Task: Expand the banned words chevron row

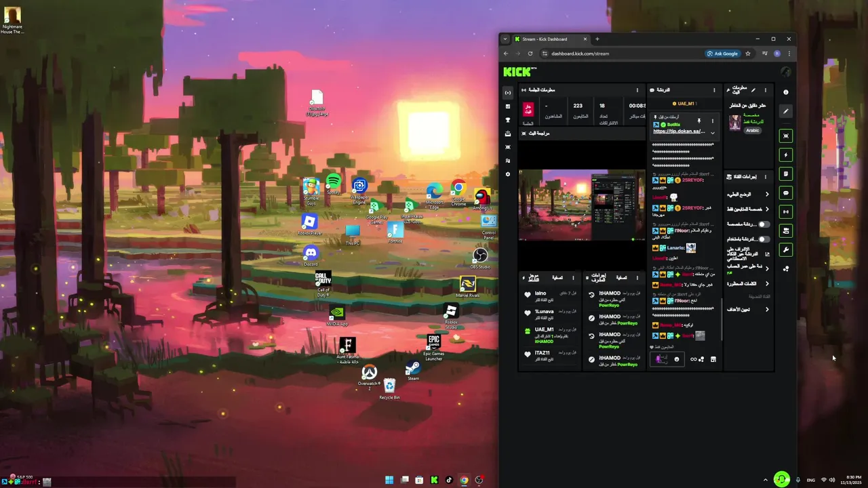Action: [767, 283]
